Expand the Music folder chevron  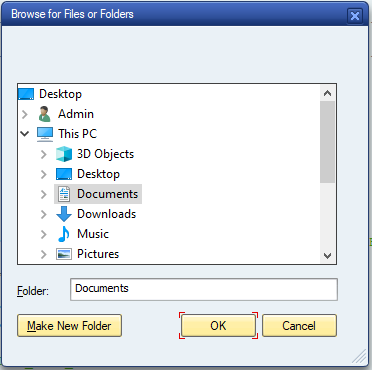(44, 234)
